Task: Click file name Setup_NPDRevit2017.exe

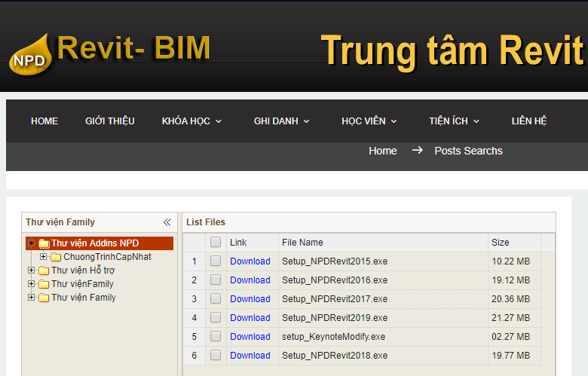Action: pyautogui.click(x=335, y=299)
